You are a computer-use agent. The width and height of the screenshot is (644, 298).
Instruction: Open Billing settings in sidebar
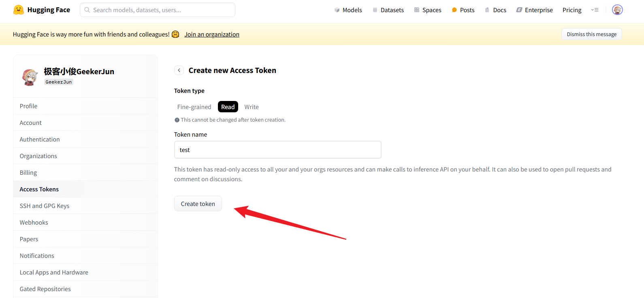point(85,172)
